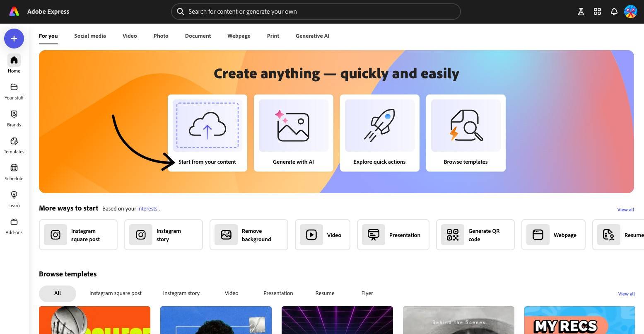Choose the Generate with AI card
This screenshot has height=334, width=644.
(x=293, y=133)
